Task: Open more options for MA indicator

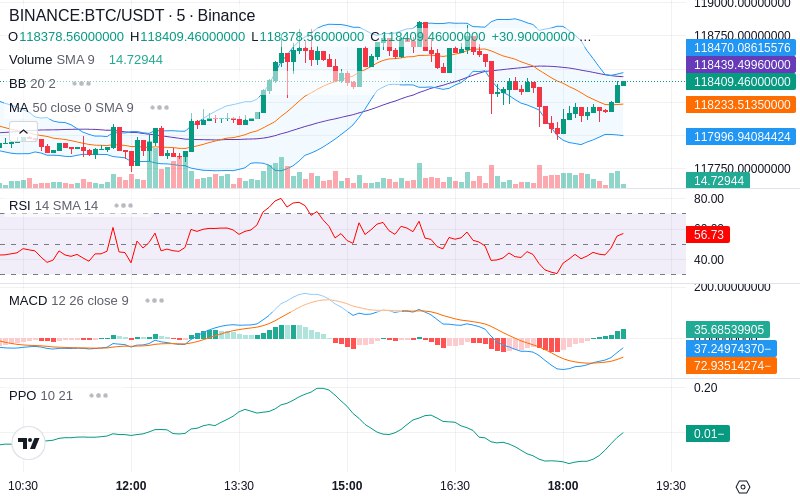Action: [x=160, y=108]
